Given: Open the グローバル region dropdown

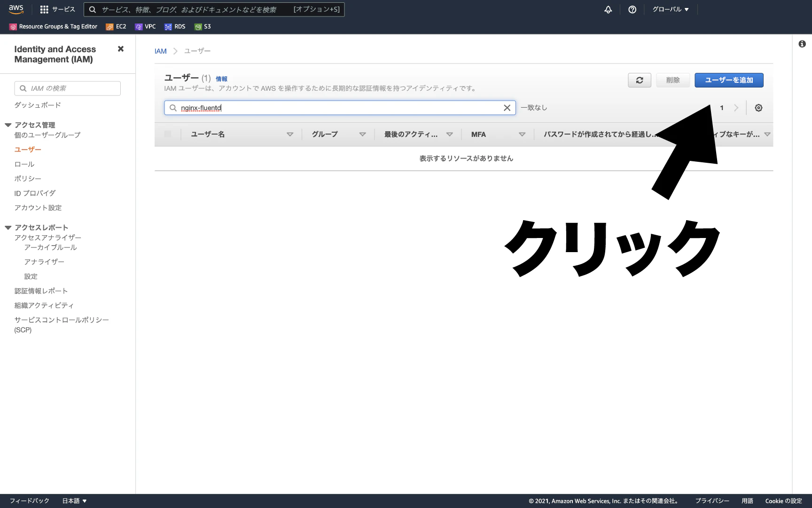Looking at the screenshot, I should point(671,9).
